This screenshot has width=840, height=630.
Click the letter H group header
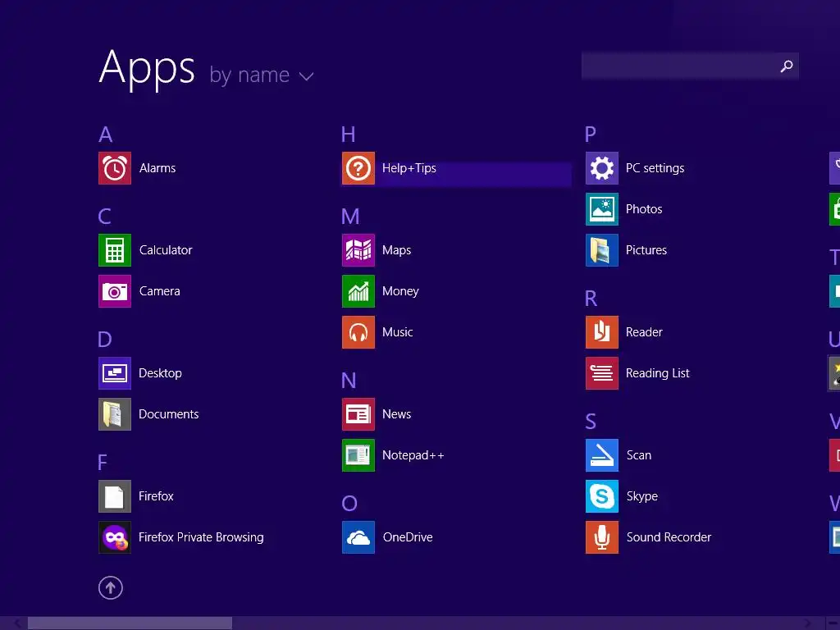point(348,135)
